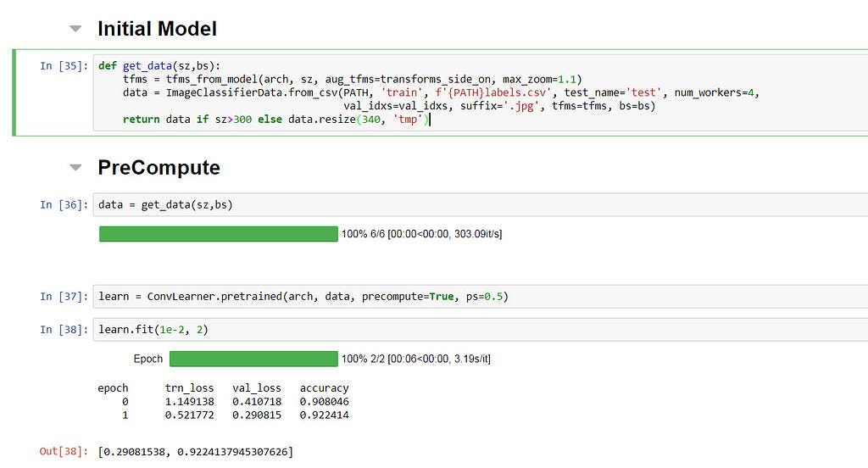The height and width of the screenshot is (468, 868).
Task: Click the 6/6 data loading progress bar
Action: 219,234
